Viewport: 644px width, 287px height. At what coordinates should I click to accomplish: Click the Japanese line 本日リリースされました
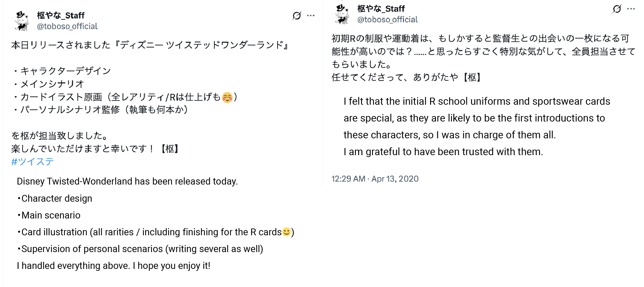tap(150, 45)
